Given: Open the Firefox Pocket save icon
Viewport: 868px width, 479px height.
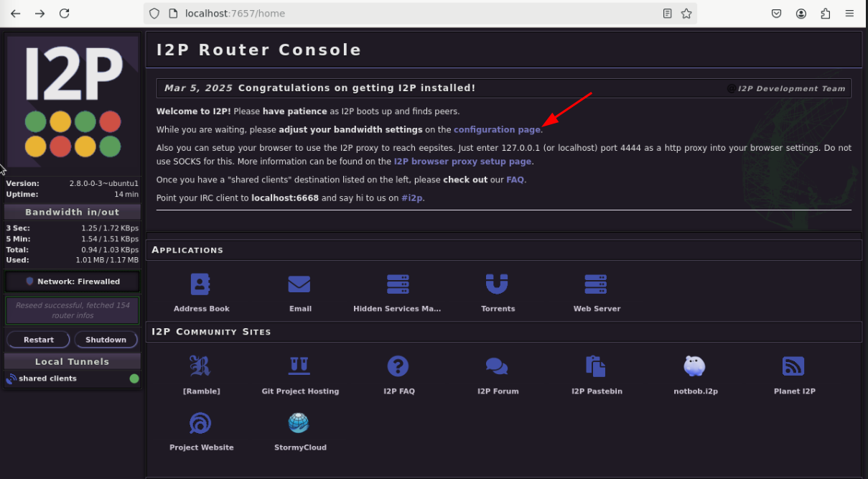Looking at the screenshot, I should (x=776, y=13).
